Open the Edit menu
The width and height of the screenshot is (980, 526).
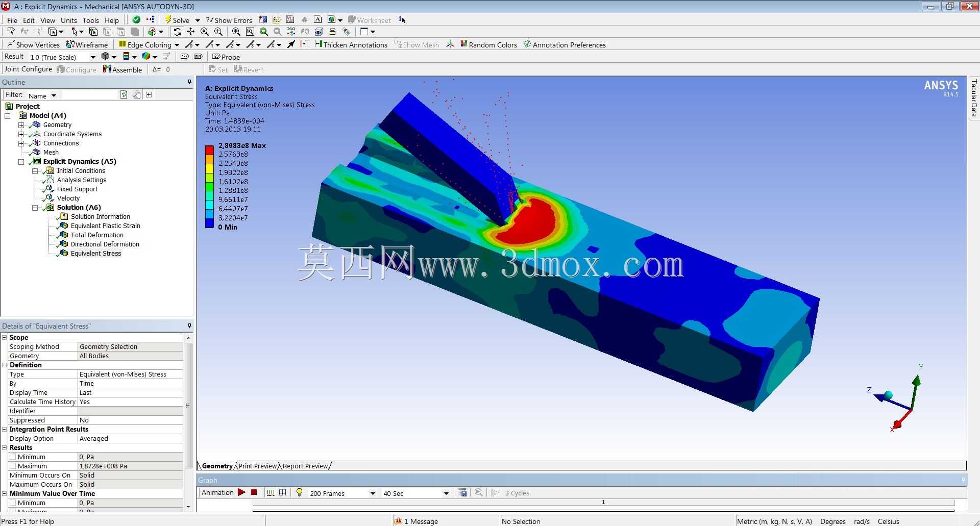29,20
